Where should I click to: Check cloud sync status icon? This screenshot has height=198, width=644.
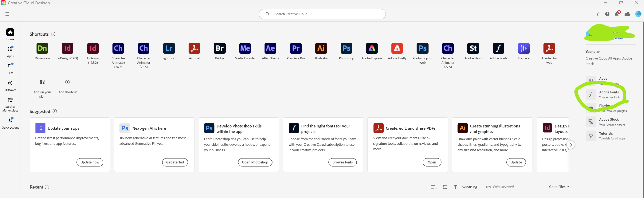pos(627,14)
